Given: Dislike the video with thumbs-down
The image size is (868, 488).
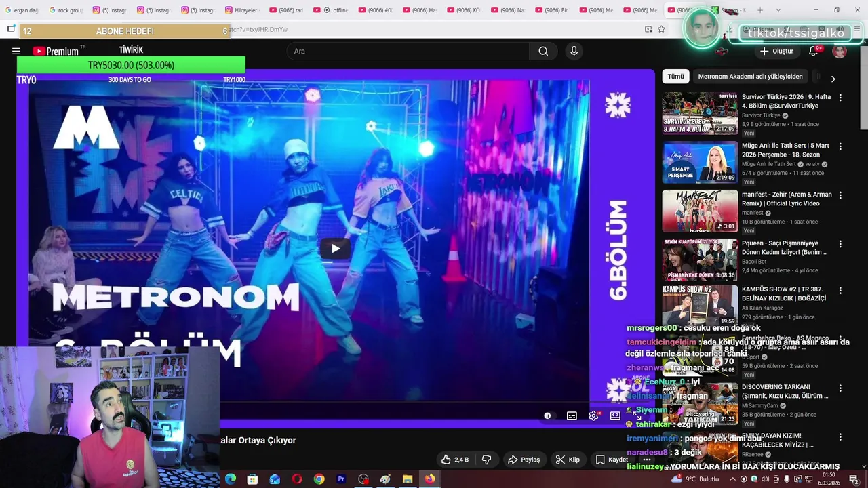Looking at the screenshot, I should click(x=486, y=460).
